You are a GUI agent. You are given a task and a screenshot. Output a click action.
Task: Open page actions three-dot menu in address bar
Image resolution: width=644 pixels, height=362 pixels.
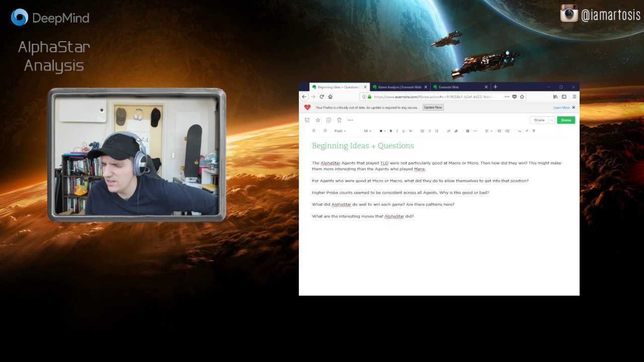507,97
